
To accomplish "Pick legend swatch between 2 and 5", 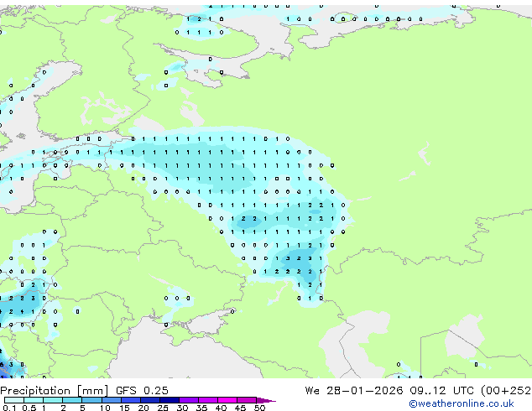I will 72,400.
